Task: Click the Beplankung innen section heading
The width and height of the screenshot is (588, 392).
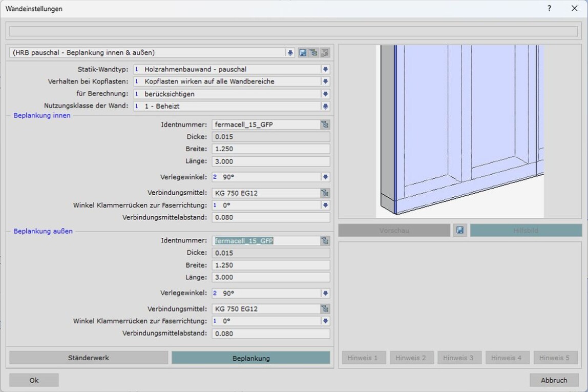Action: (x=42, y=115)
